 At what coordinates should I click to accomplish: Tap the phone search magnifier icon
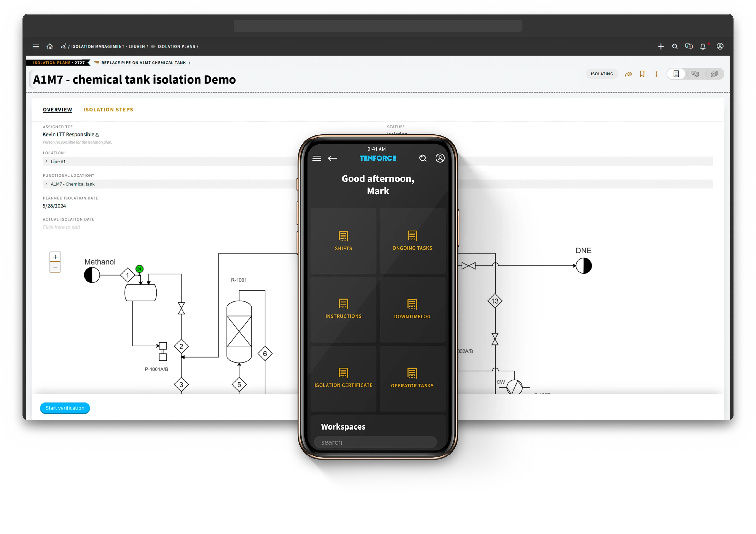423,158
